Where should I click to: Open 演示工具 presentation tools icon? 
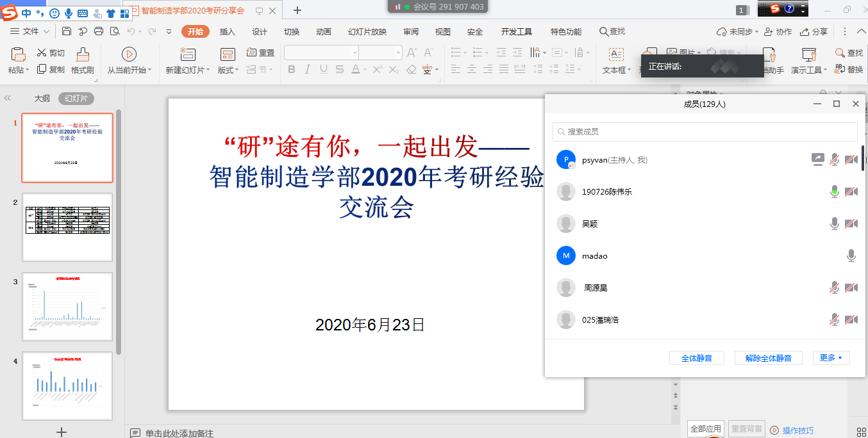point(809,55)
